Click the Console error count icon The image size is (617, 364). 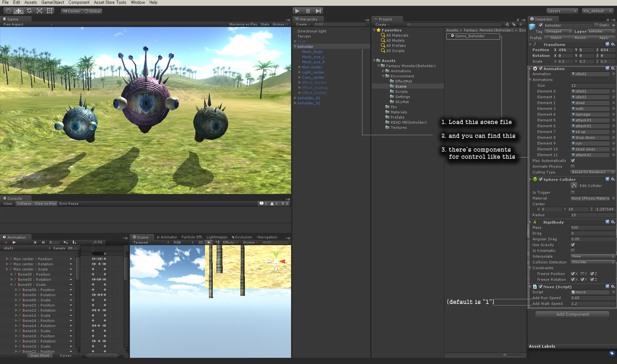pyautogui.click(x=283, y=203)
